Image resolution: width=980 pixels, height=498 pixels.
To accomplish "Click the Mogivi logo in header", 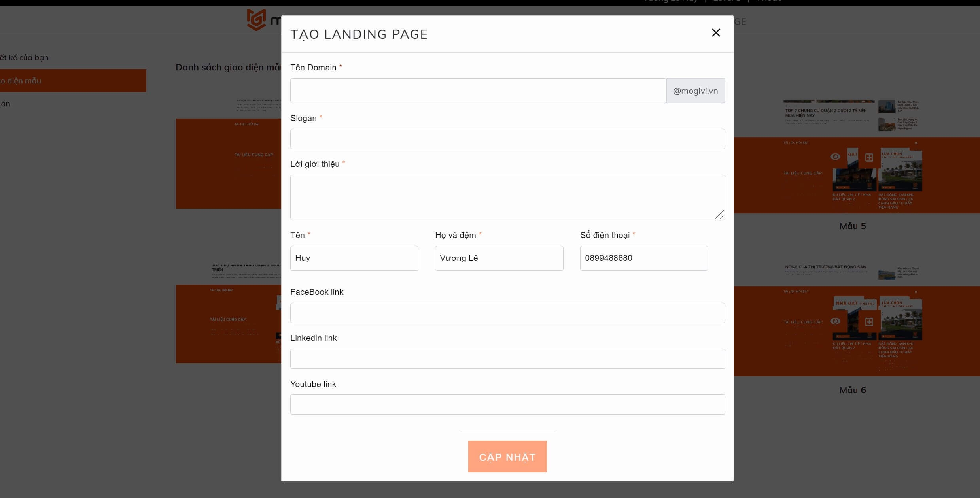I will (x=257, y=20).
